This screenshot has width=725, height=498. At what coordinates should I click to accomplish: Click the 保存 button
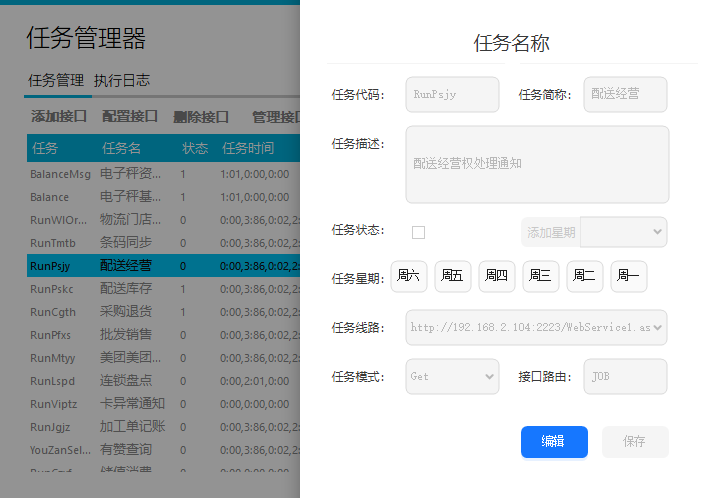pos(635,442)
